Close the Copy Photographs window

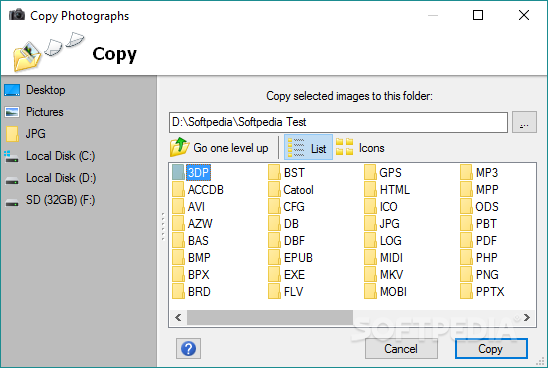tap(524, 15)
